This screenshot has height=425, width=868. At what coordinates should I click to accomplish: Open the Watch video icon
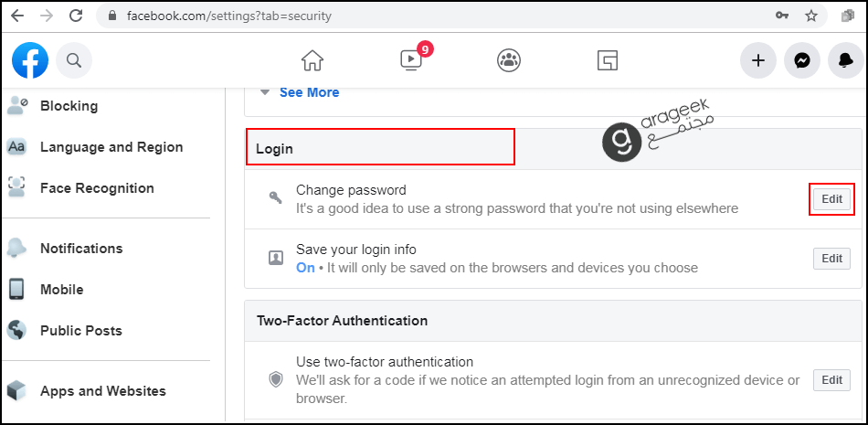(x=411, y=59)
